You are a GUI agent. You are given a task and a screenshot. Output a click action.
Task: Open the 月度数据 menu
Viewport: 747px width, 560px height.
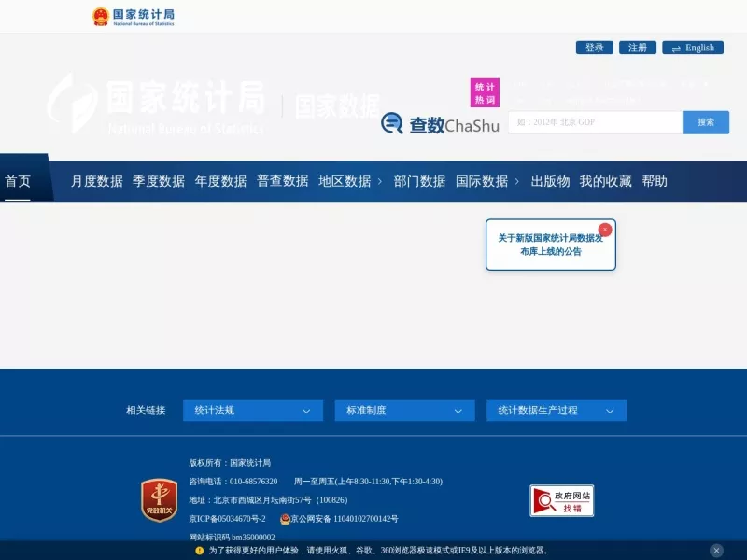(97, 181)
